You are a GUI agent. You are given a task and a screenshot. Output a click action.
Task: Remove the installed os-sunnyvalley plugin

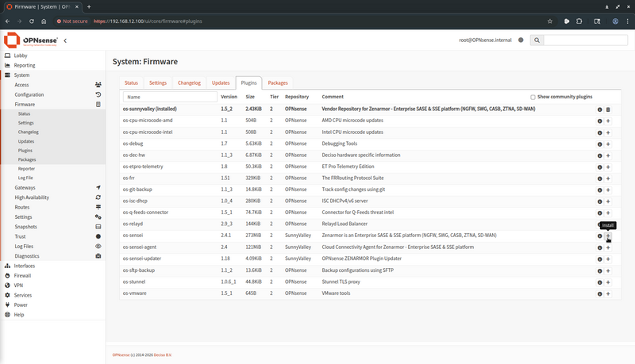point(608,109)
